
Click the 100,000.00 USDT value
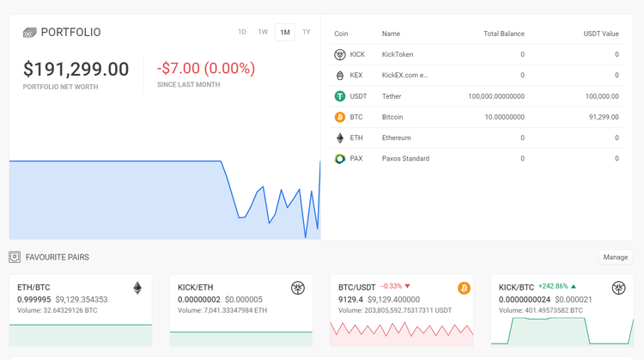pos(602,96)
